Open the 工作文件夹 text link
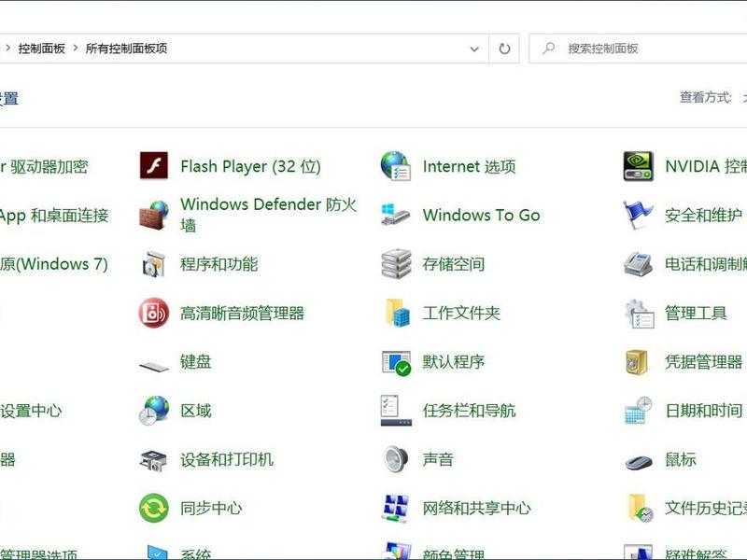 pyautogui.click(x=461, y=313)
